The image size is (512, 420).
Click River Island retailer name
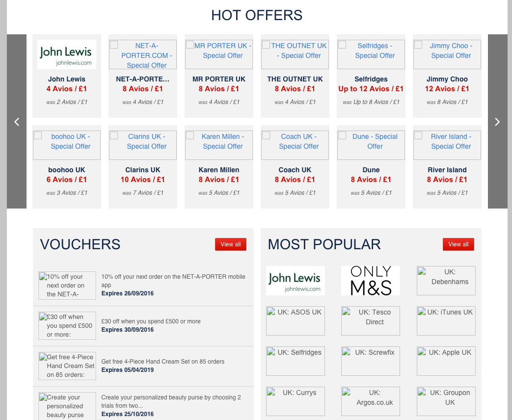tap(447, 170)
